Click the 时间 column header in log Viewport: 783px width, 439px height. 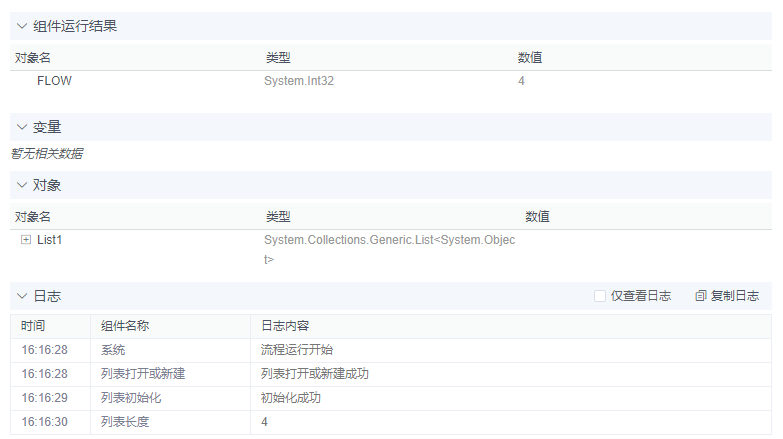pyautogui.click(x=33, y=326)
